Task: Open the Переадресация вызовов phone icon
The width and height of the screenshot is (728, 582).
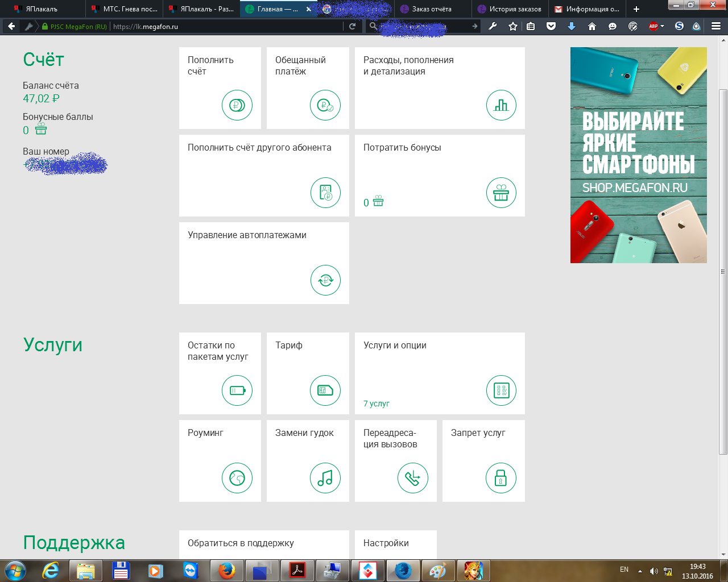Action: pyautogui.click(x=413, y=478)
